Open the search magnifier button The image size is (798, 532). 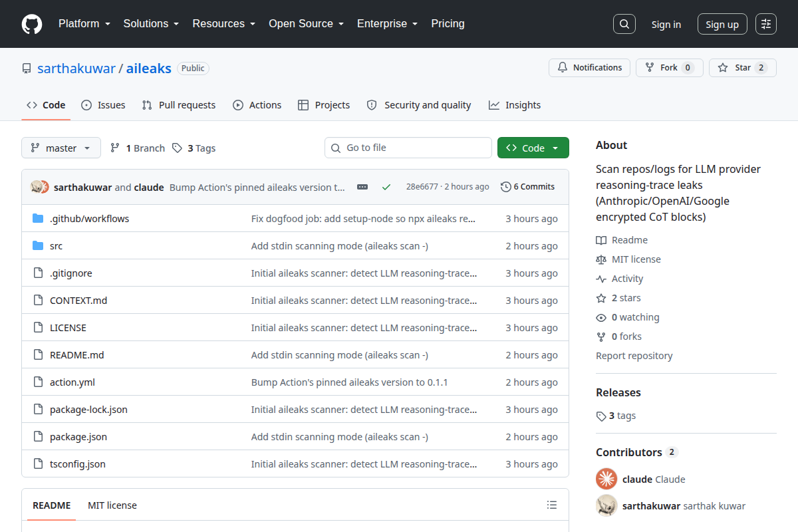624,24
